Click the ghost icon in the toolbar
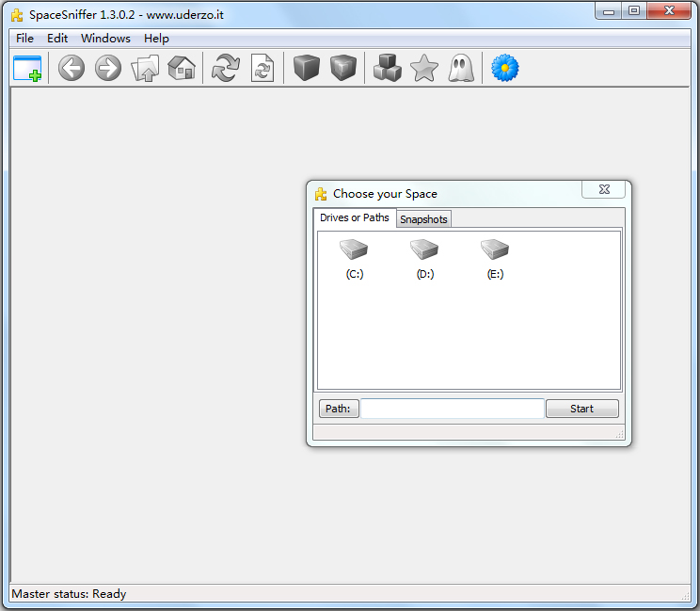 [461, 69]
